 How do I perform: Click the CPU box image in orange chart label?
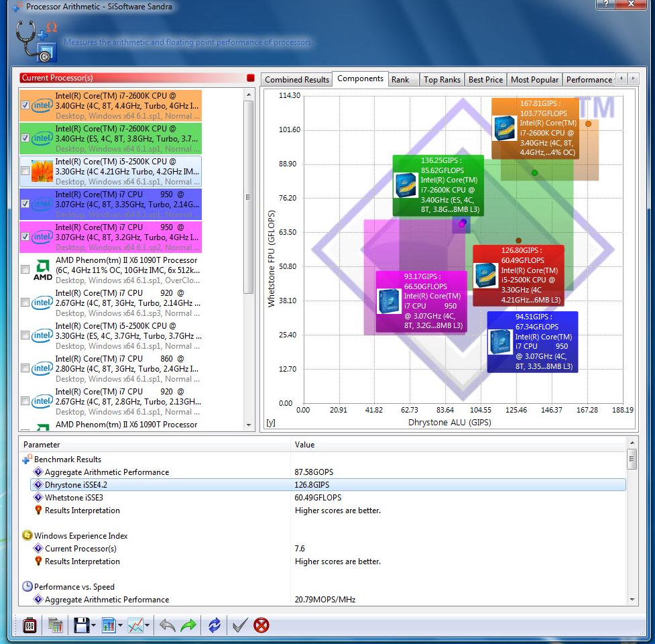[x=505, y=128]
